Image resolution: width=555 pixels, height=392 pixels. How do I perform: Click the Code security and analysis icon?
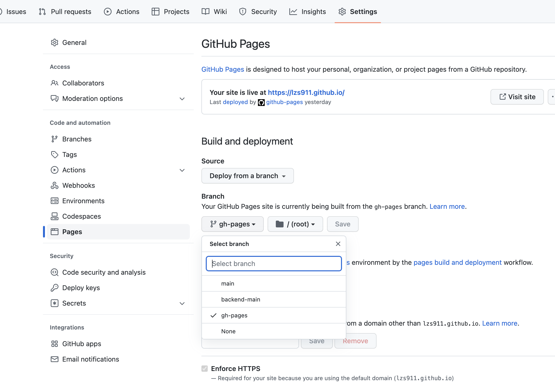click(x=55, y=273)
